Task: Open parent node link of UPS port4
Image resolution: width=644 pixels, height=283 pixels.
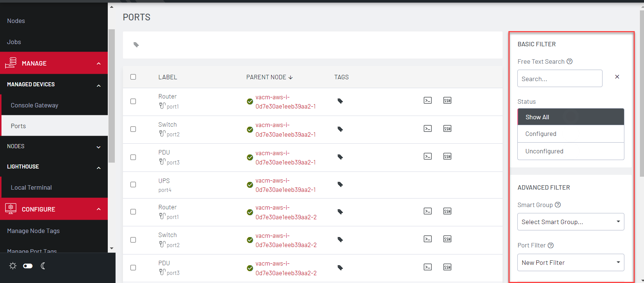Action: click(x=286, y=185)
